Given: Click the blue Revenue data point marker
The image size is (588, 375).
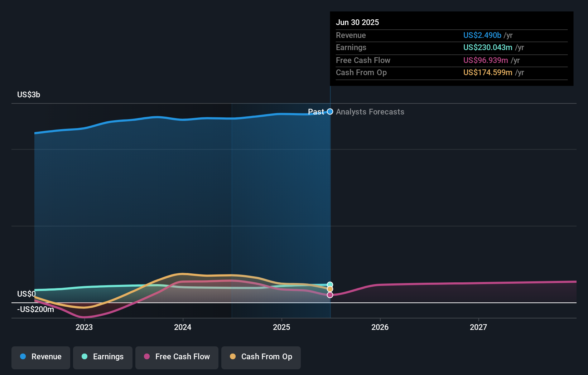Looking at the screenshot, I should (x=330, y=112).
